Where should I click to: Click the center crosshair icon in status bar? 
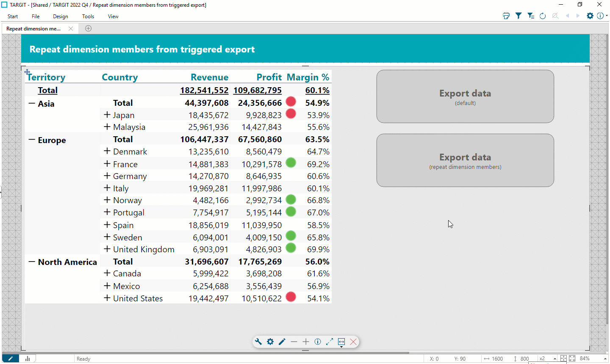pyautogui.click(x=563, y=358)
